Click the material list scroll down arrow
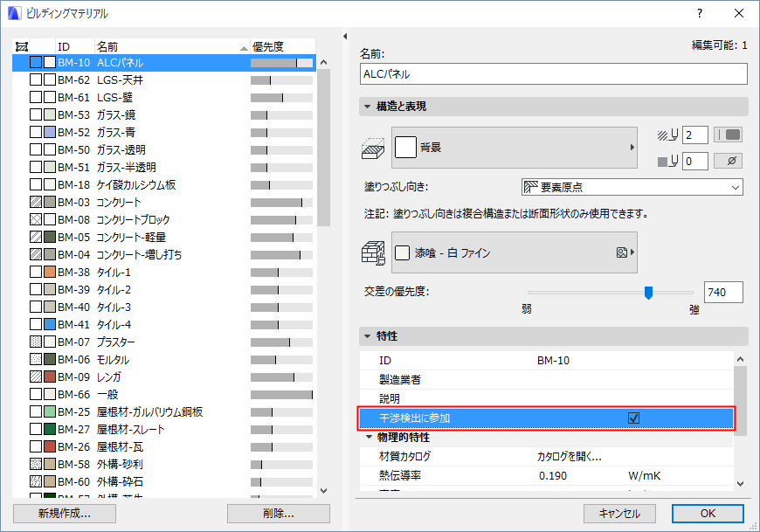Screen dimensions: 760x532 (x=324, y=491)
